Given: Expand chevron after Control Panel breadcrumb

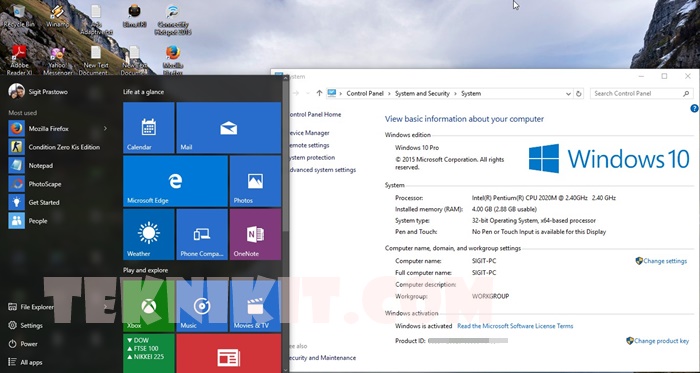Looking at the screenshot, I should 389,94.
